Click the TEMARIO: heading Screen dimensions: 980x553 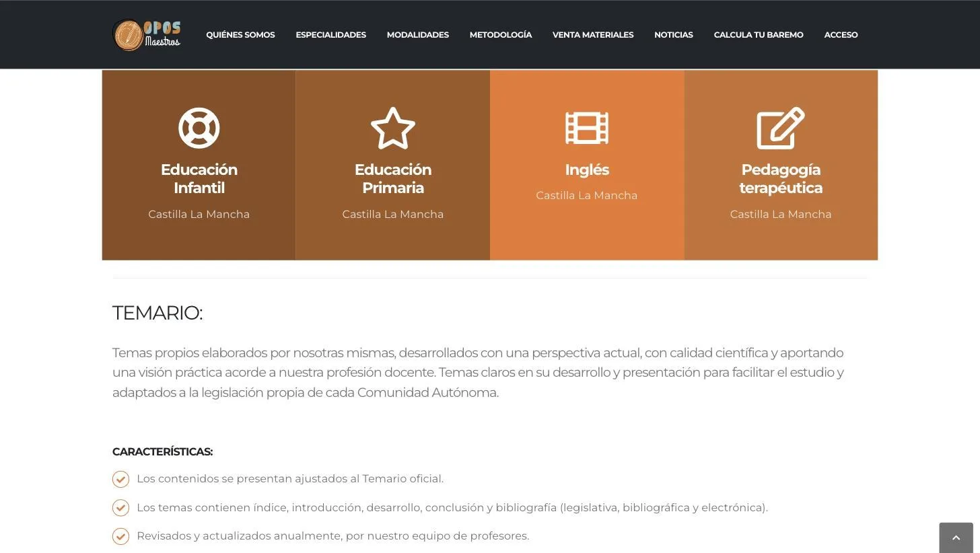click(157, 313)
